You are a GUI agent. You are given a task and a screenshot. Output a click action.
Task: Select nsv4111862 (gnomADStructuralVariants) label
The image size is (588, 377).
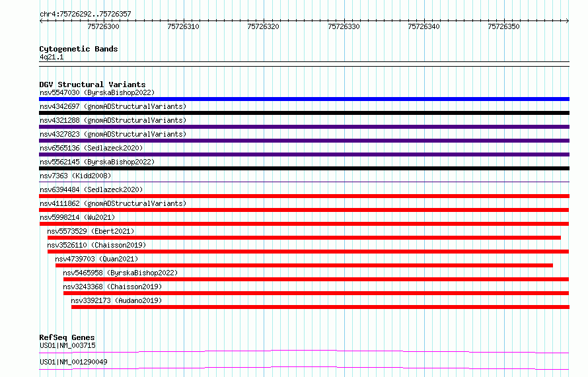(x=113, y=203)
